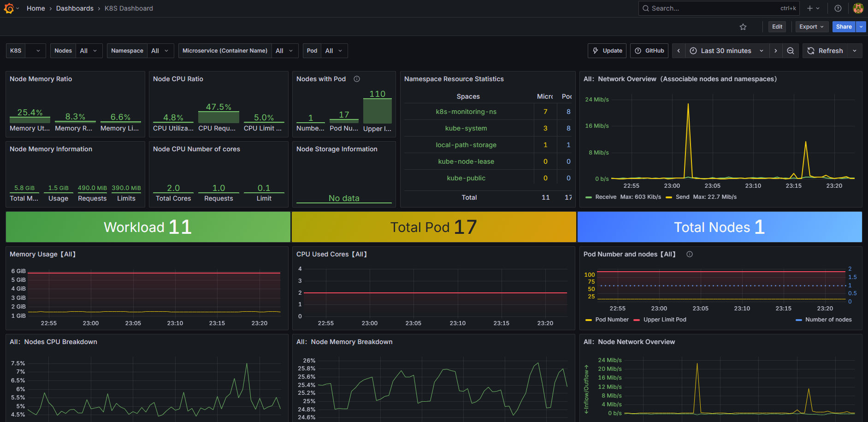868x422 pixels.
Task: Shift time range forward with right arrow
Action: (776, 51)
